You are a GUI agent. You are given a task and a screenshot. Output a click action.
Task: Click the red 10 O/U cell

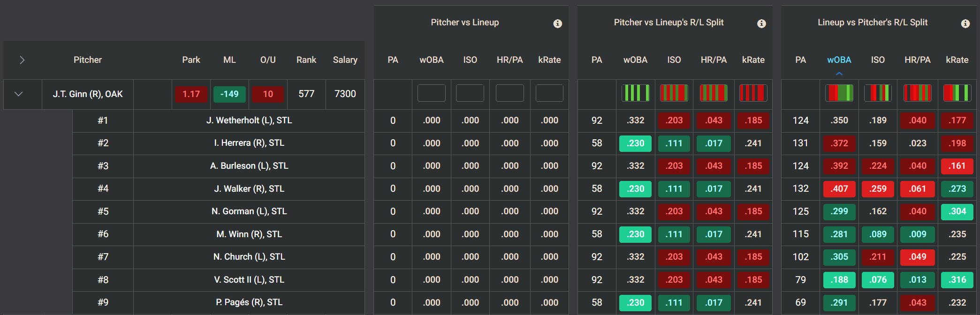click(268, 94)
